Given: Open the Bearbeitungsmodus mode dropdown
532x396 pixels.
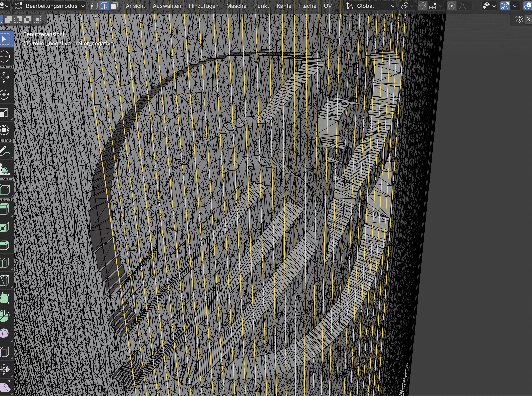Looking at the screenshot, I should 50,6.
